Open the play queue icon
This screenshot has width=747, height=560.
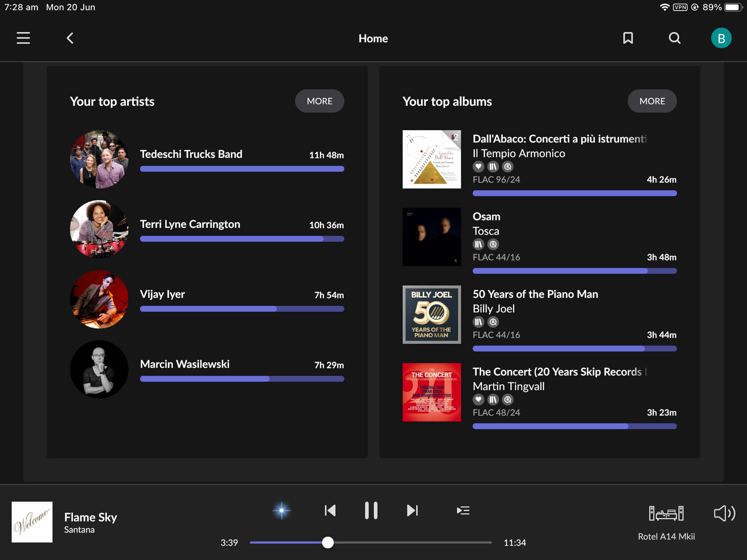(463, 510)
